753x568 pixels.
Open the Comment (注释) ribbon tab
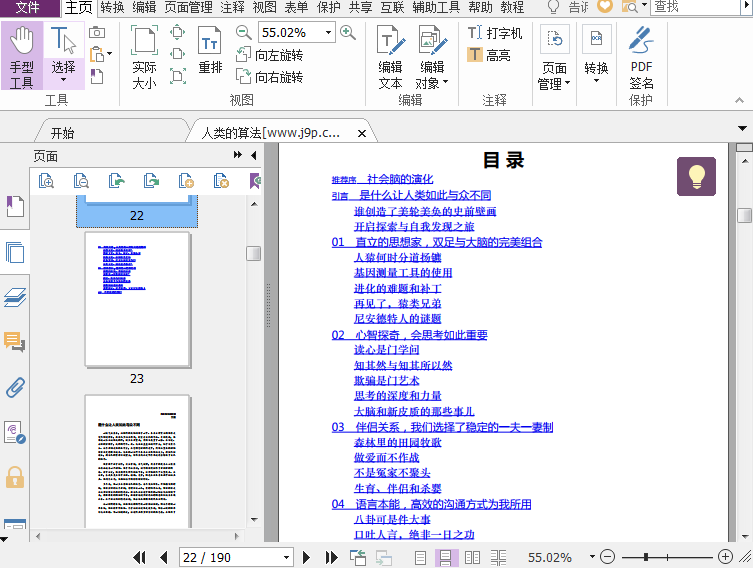(x=232, y=7)
